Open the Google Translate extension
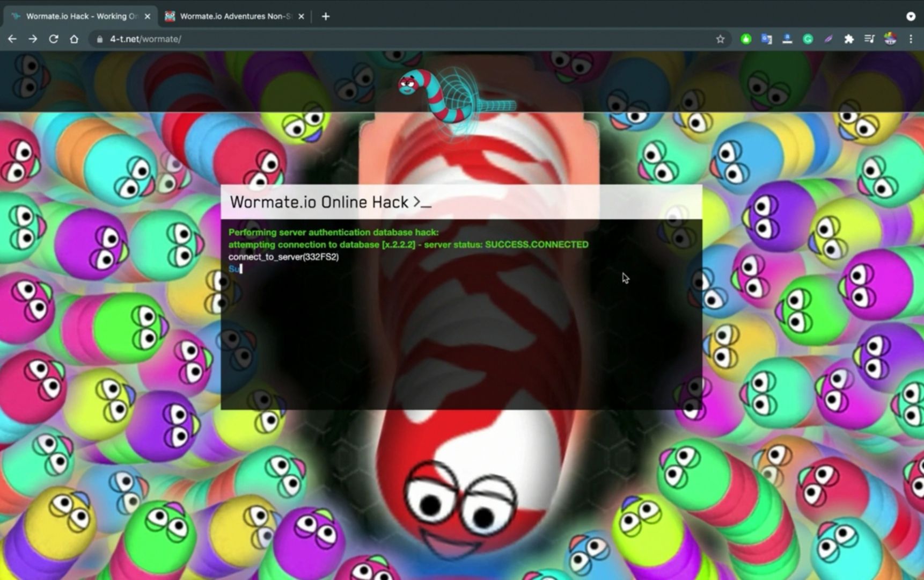 coord(766,39)
